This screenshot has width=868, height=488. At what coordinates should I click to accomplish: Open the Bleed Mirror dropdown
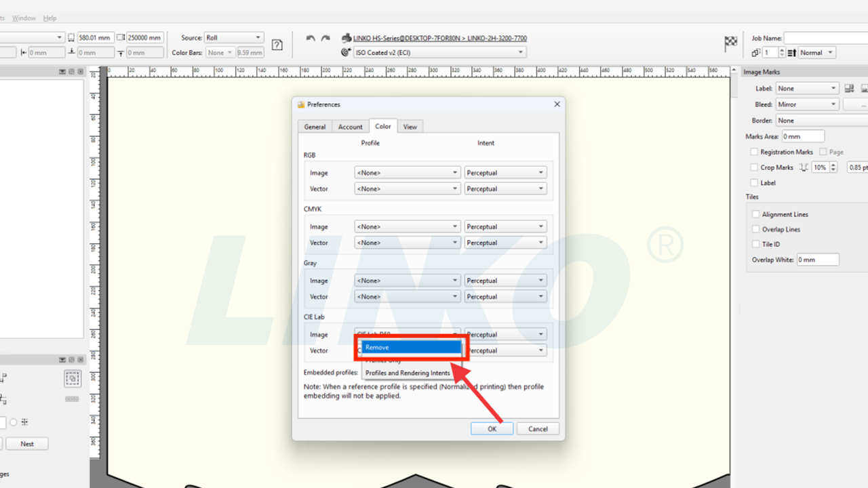tap(807, 104)
